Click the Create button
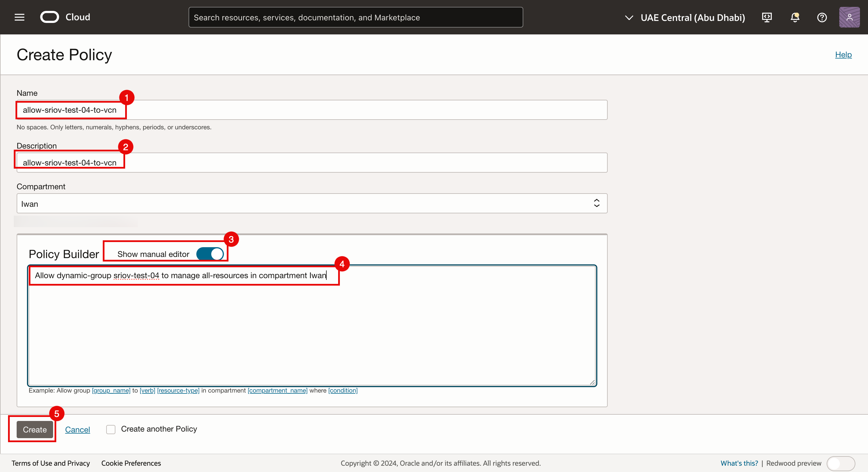Viewport: 868px width, 472px height. coord(35,430)
